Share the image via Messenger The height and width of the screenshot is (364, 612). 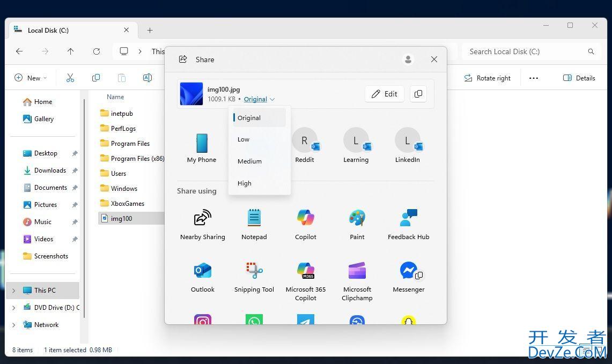409,277
